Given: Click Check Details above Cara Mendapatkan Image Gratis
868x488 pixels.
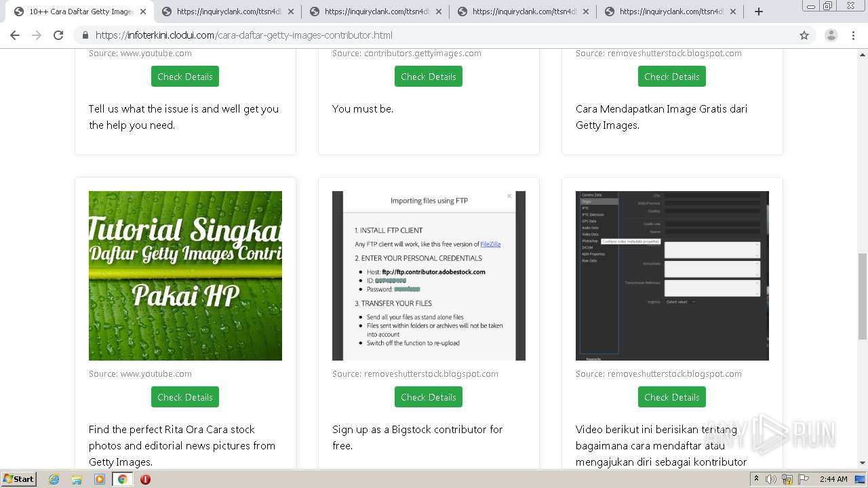Looking at the screenshot, I should pos(672,77).
